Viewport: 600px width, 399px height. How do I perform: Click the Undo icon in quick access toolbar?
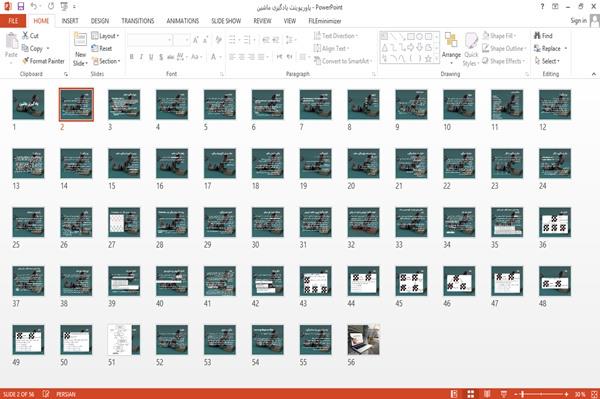[x=34, y=6]
